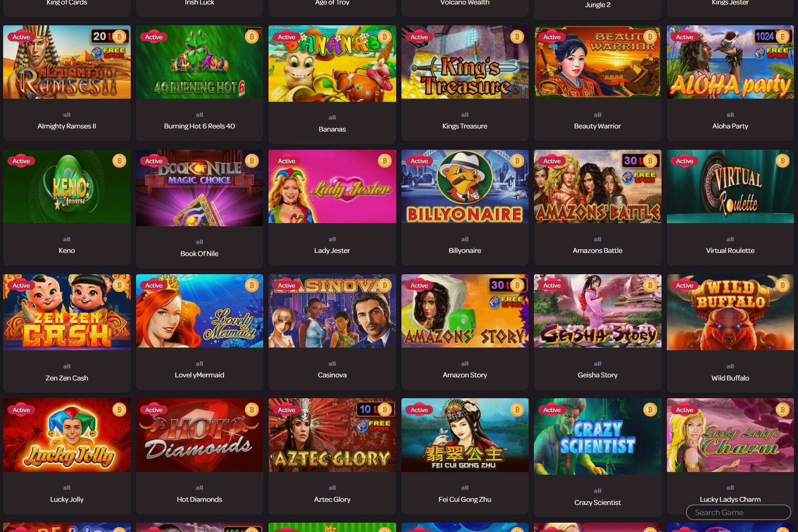Open the Geisha Story game image

click(x=597, y=311)
